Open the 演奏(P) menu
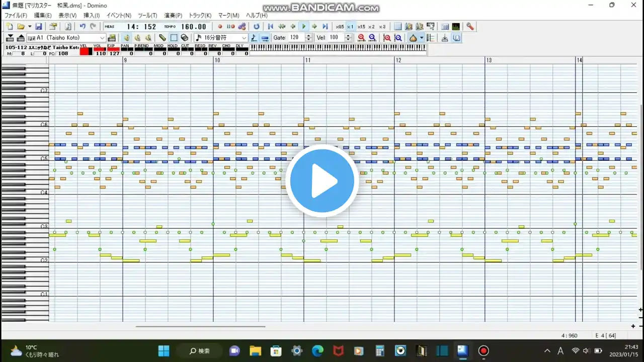Image resolution: width=644 pixels, height=362 pixels. coord(174,16)
